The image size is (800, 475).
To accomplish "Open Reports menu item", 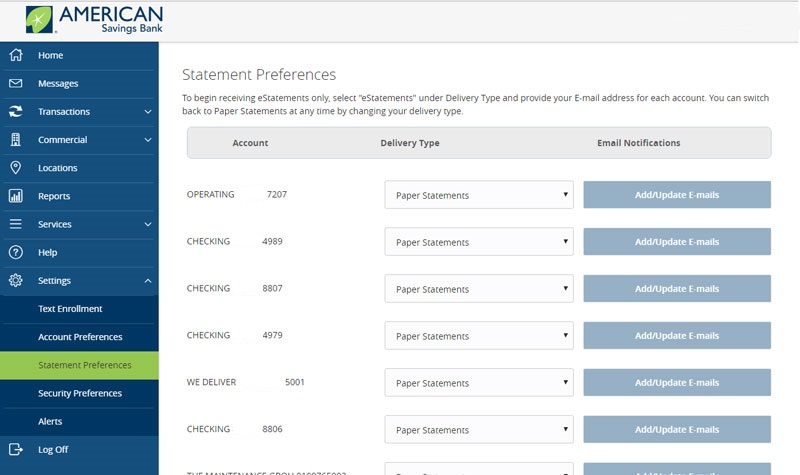I will click(x=79, y=196).
